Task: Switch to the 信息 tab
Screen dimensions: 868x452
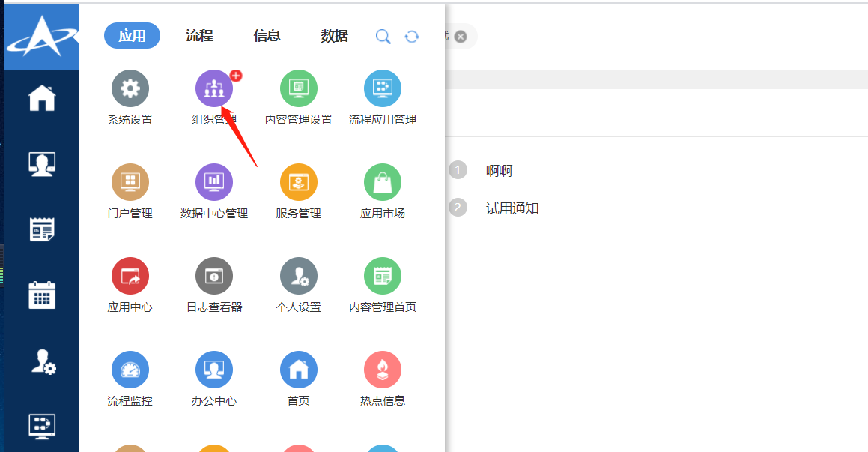Action: tap(267, 36)
